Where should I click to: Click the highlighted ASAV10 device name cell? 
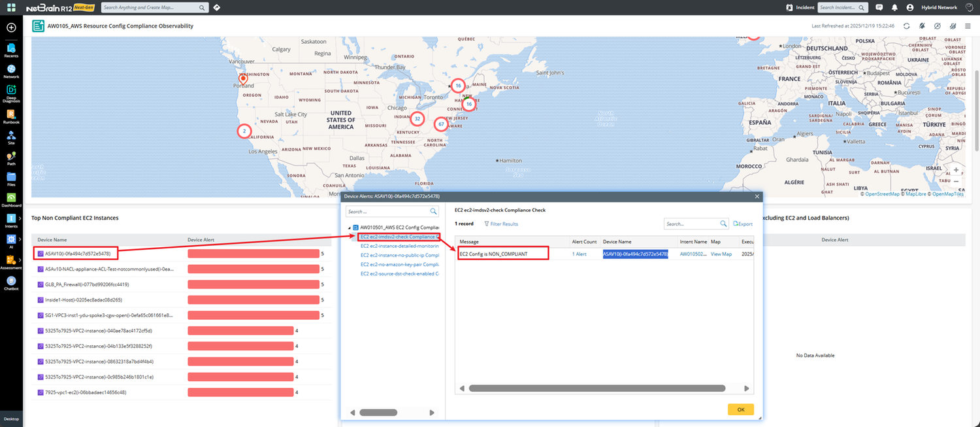click(635, 254)
